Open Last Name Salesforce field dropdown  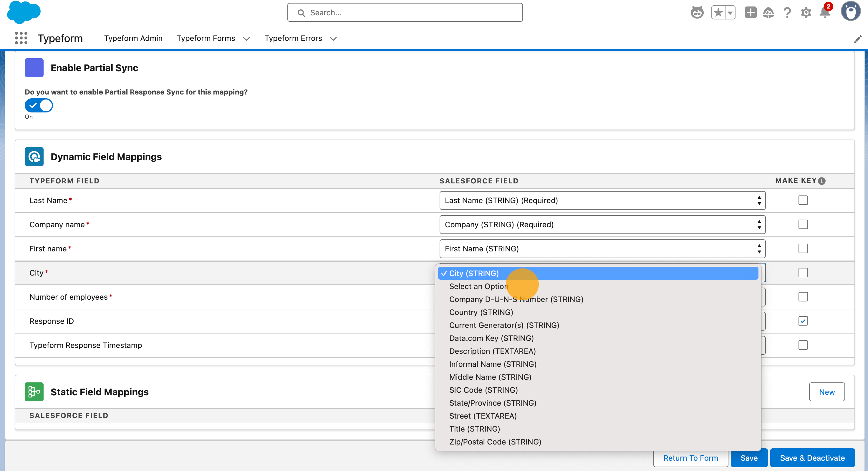602,200
